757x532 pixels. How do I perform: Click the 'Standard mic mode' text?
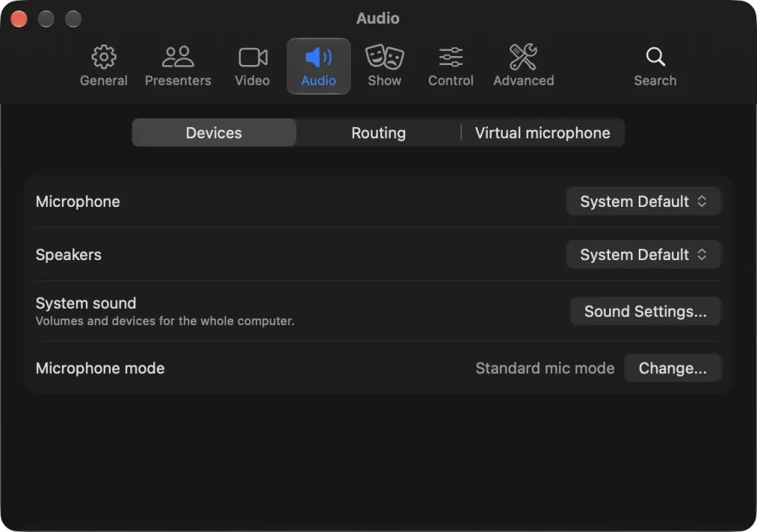pos(545,369)
